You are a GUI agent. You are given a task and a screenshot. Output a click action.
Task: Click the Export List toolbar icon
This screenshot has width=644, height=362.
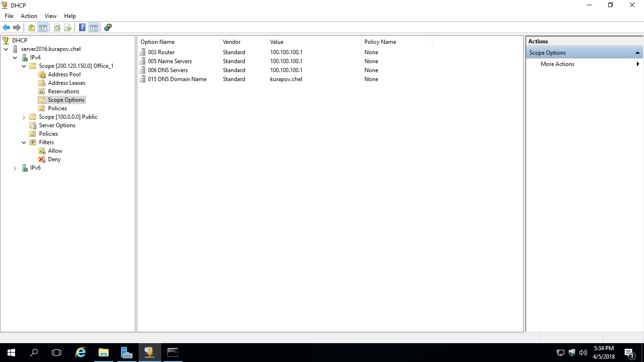68,28
